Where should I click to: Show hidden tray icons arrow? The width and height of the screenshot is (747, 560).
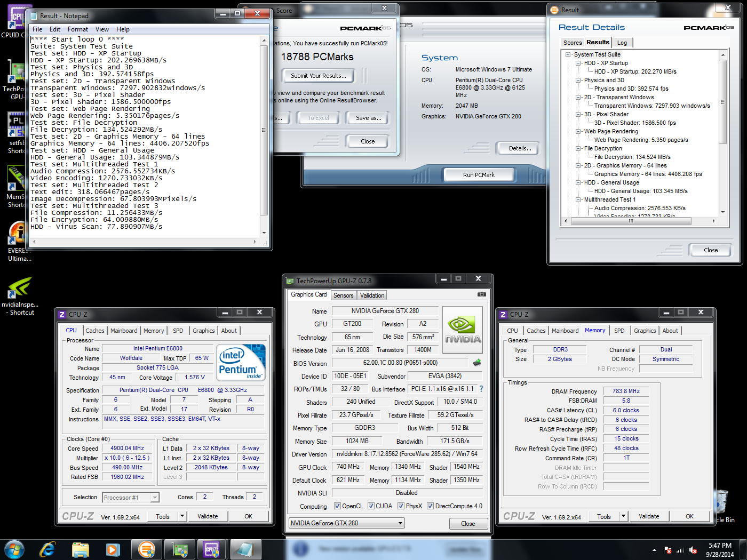pos(654,550)
